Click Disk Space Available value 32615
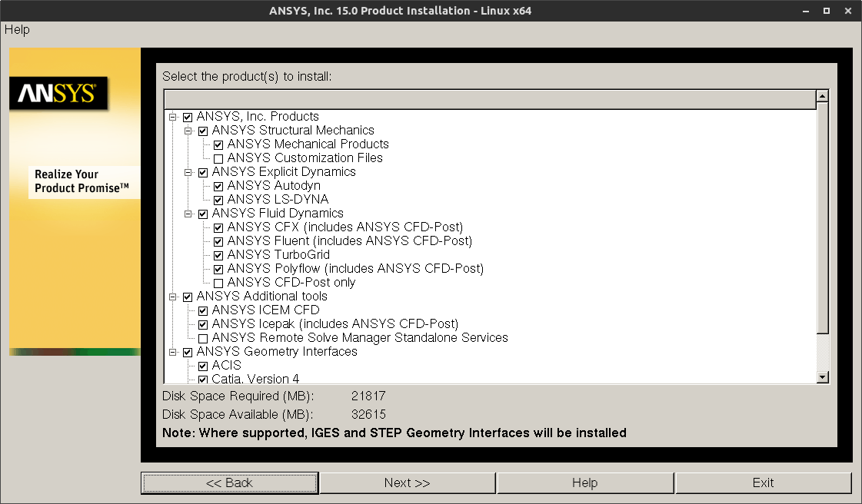Image resolution: width=862 pixels, height=504 pixels. coord(368,415)
